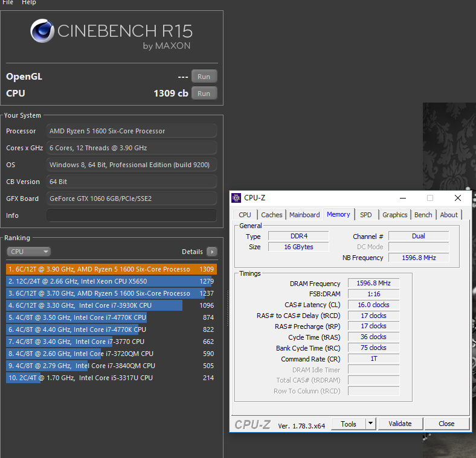The image size is (476, 458).
Task: Click the GFX Board field showing GeForce GTX 1060
Action: (x=132, y=199)
